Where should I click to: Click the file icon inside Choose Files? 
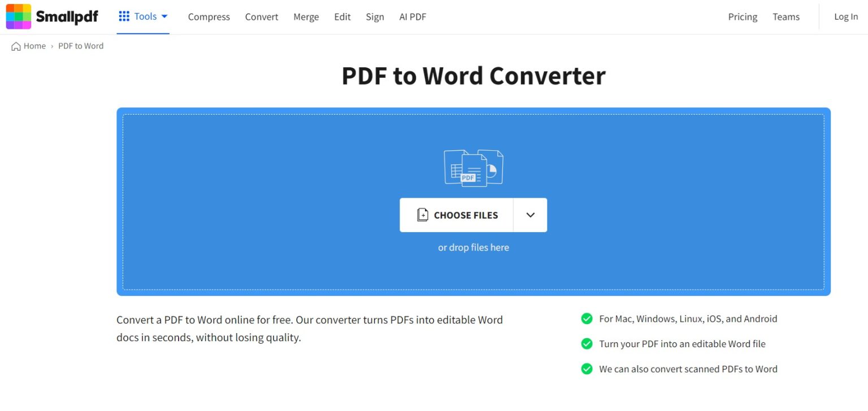(x=423, y=215)
